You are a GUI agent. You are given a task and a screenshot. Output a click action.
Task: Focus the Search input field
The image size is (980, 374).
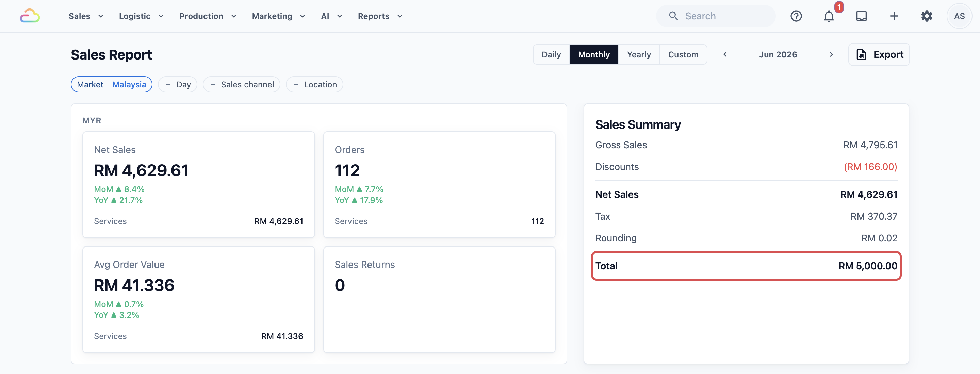(716, 16)
